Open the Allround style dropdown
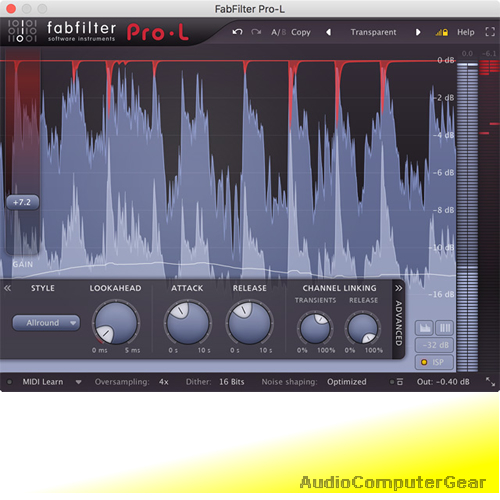 tap(46, 323)
